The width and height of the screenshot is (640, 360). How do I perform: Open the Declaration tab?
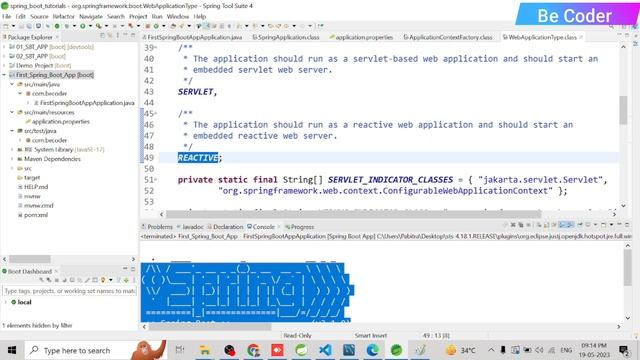pyautogui.click(x=225, y=227)
